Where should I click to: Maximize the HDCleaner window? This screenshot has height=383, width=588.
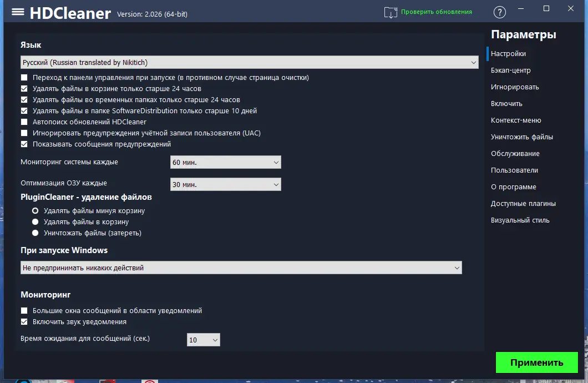pos(546,9)
